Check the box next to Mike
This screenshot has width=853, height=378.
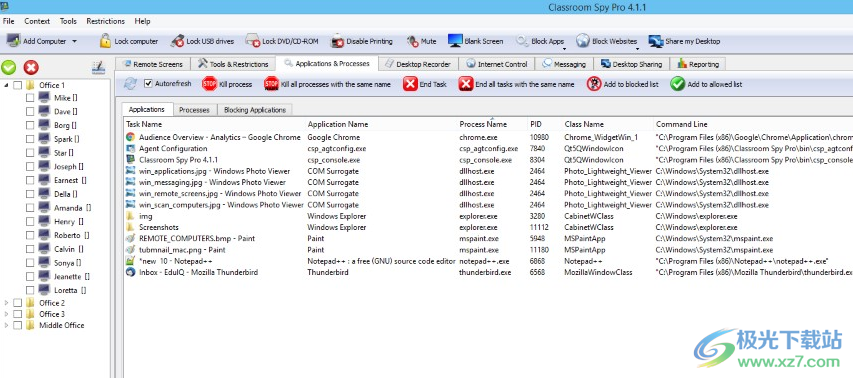tap(30, 98)
